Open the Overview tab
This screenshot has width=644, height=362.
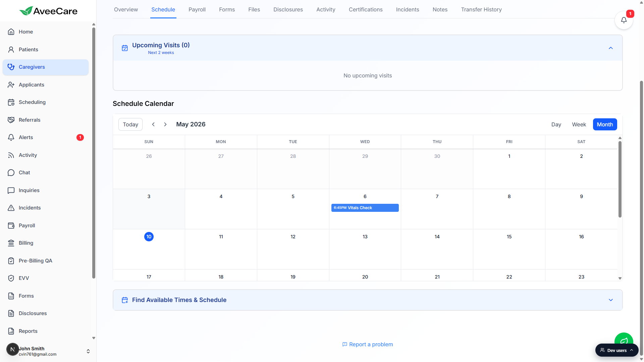pos(126,9)
